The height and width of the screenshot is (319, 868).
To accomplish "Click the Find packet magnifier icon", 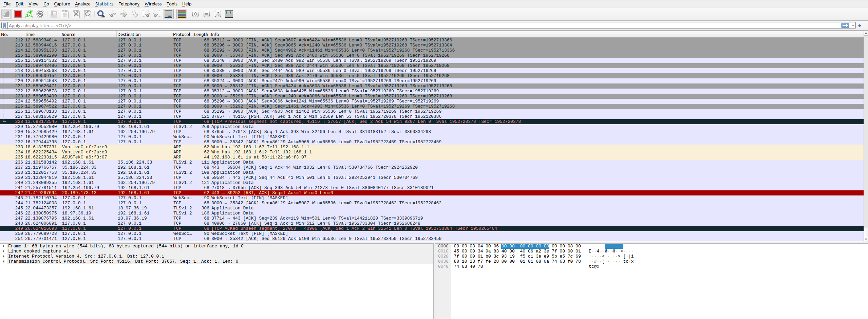I will tap(101, 14).
